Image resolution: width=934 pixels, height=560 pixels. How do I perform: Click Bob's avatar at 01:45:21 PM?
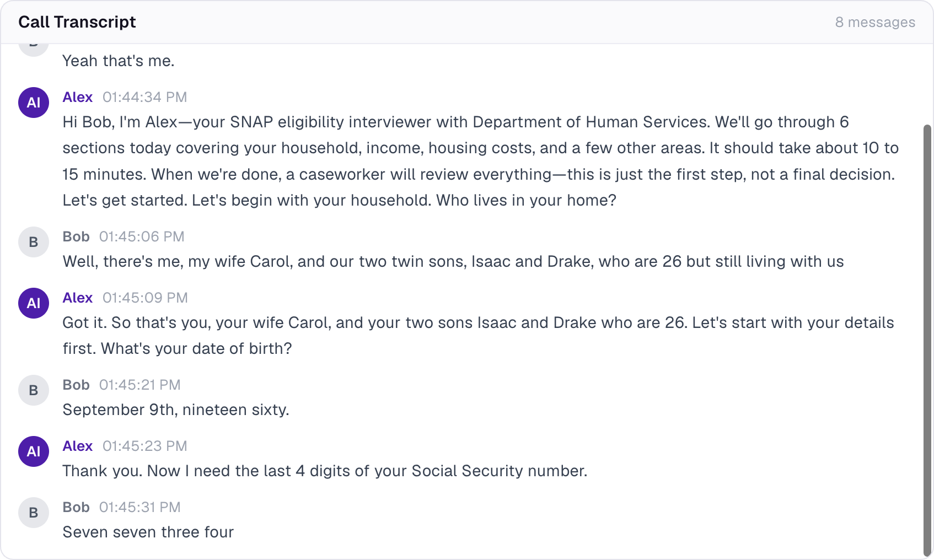click(34, 390)
